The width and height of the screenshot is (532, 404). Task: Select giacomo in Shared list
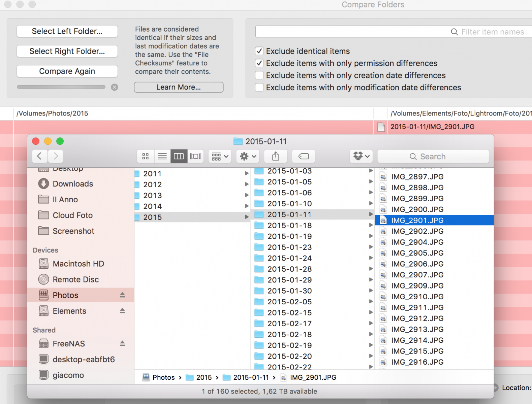[68, 375]
